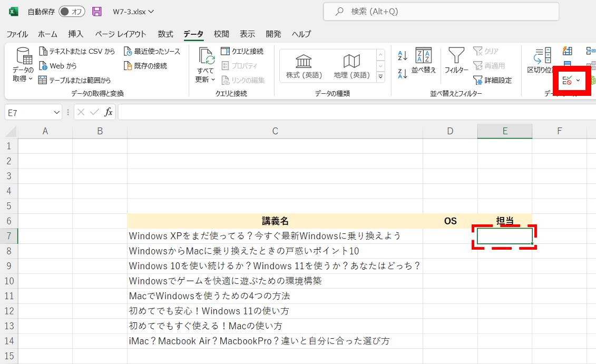Switch to the 挿入 tab

[x=76, y=34]
